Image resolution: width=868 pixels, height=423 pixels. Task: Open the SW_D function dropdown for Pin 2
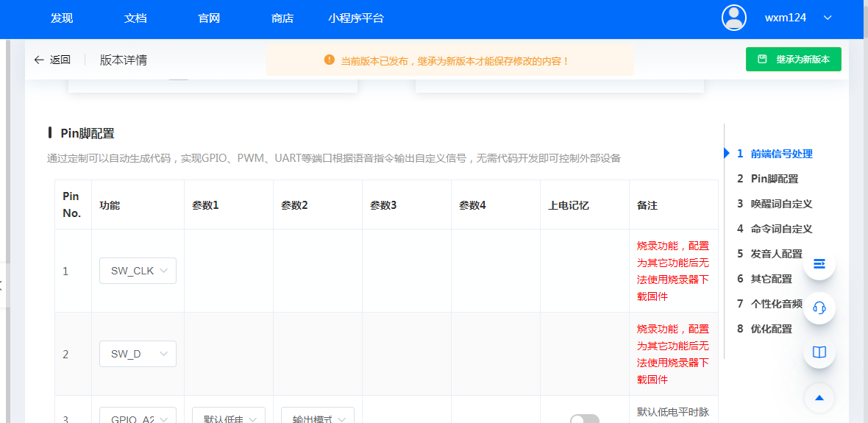138,354
